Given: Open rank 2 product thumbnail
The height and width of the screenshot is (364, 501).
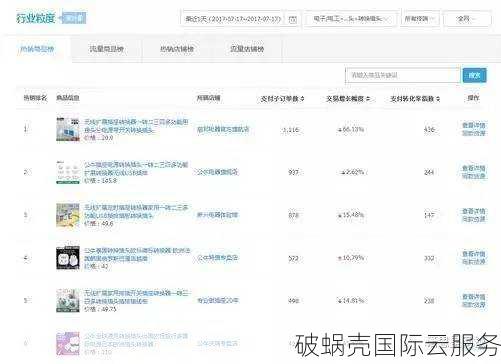Looking at the screenshot, I should (x=68, y=172).
